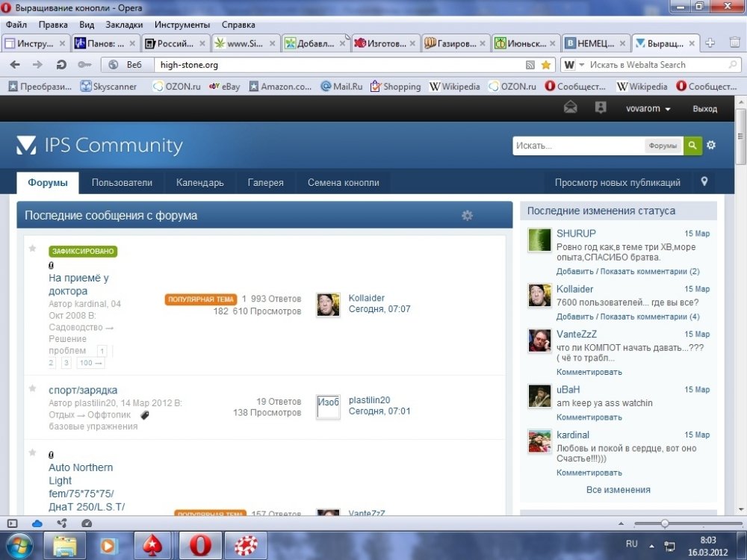Click the bookmark star in address bar

[546, 65]
